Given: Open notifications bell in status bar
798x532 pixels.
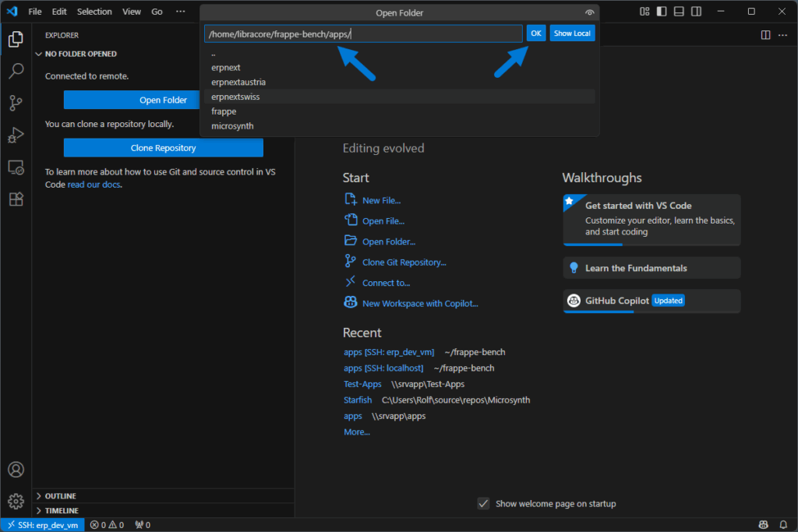Looking at the screenshot, I should [x=783, y=524].
